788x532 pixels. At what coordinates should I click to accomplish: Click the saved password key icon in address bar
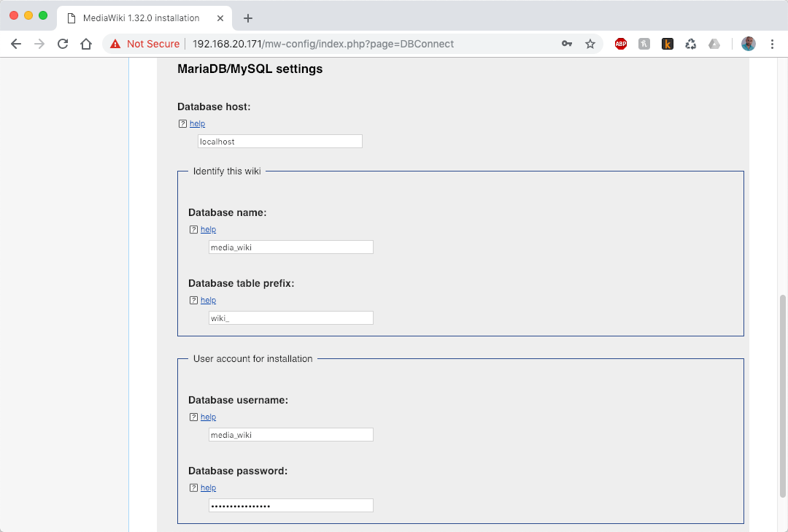[567, 44]
